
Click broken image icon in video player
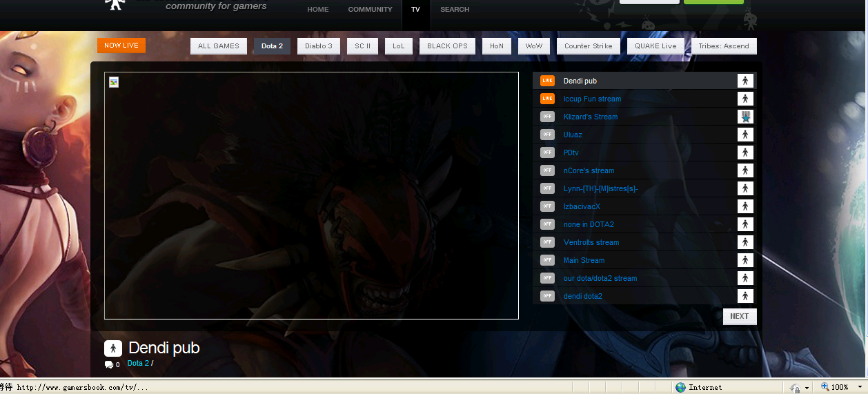click(x=114, y=82)
